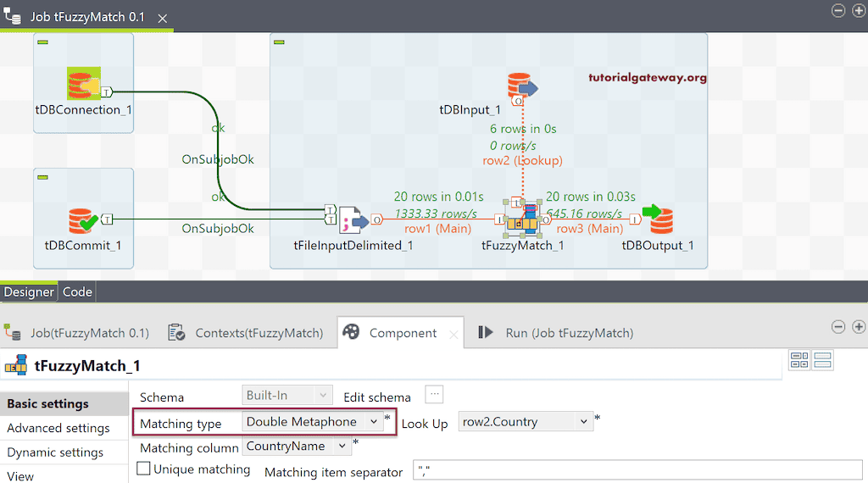Click the 20 rows in 0.01s statistic
This screenshot has width=868, height=483.
439,197
